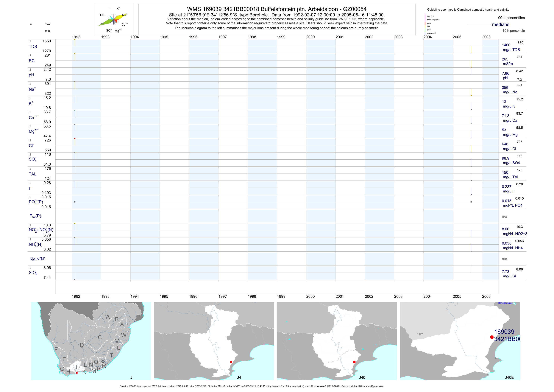This screenshot has height=392, width=554.
Task: Click the Cl 1992 variation bar
Action: point(75,142)
